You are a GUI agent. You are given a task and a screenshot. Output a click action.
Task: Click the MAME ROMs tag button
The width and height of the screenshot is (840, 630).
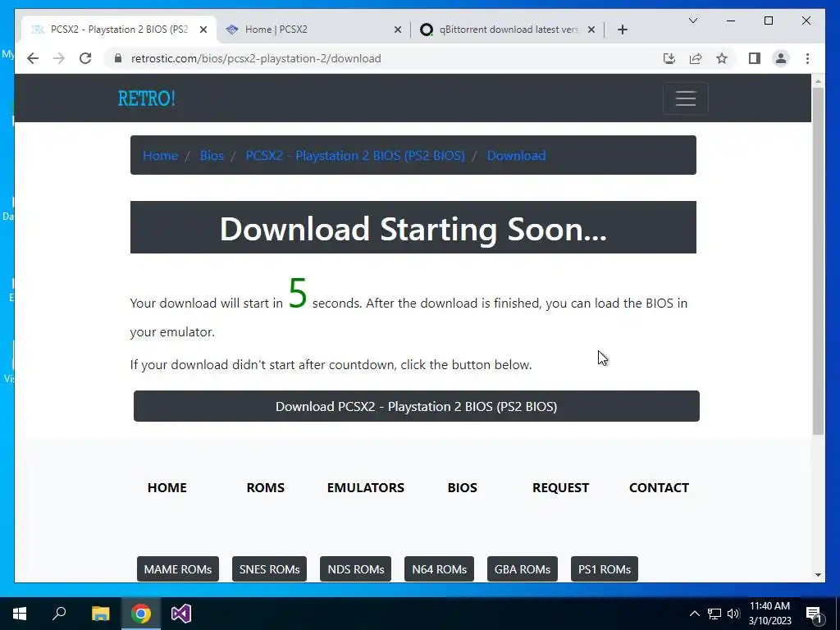coord(178,569)
